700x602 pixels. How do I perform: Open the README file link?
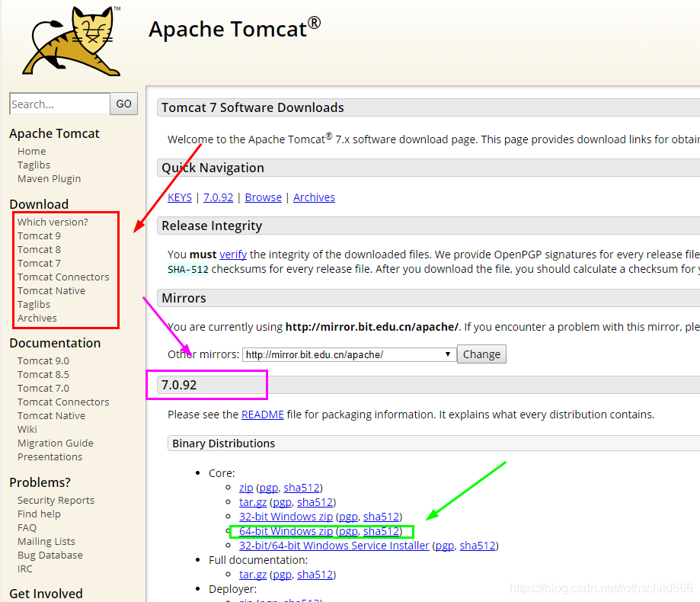click(x=263, y=415)
